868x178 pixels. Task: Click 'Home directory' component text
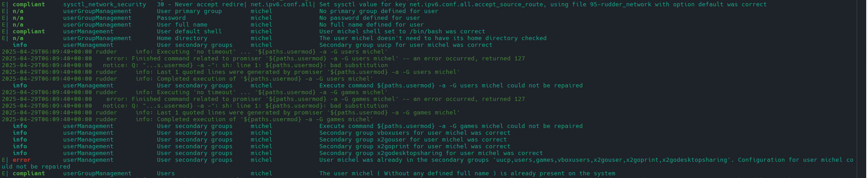tap(182, 38)
